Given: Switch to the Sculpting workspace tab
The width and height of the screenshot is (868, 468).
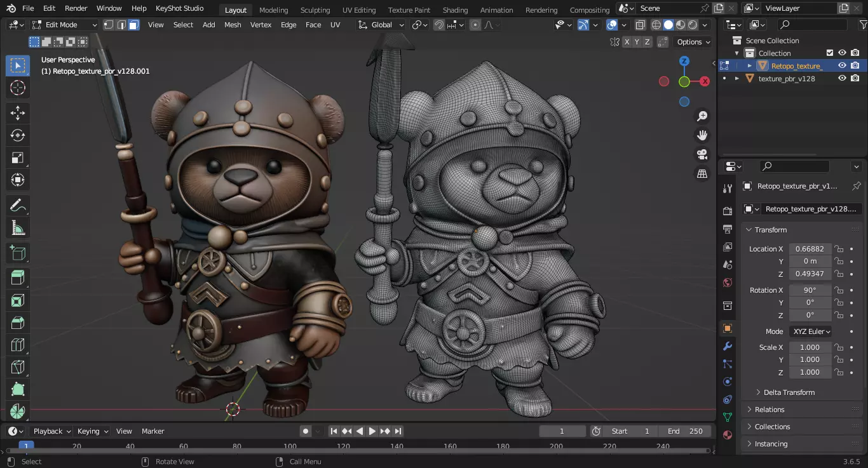Looking at the screenshot, I should click(x=315, y=10).
